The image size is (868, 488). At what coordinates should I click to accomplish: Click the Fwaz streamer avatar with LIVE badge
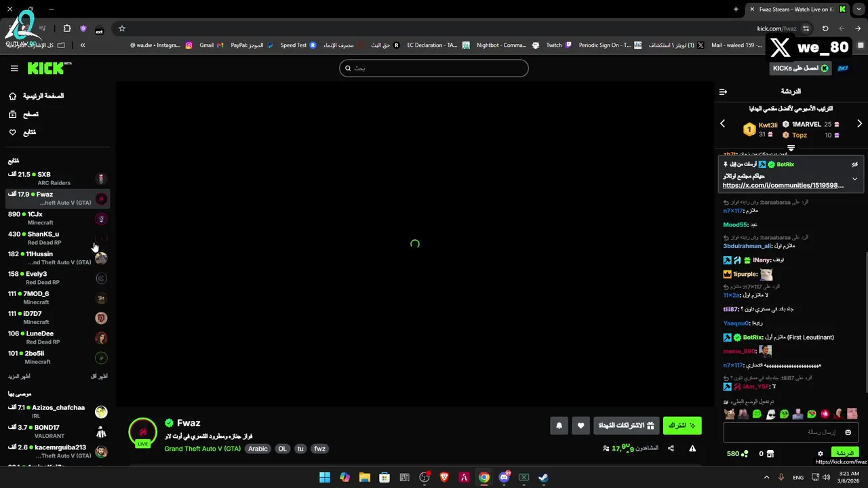click(142, 432)
